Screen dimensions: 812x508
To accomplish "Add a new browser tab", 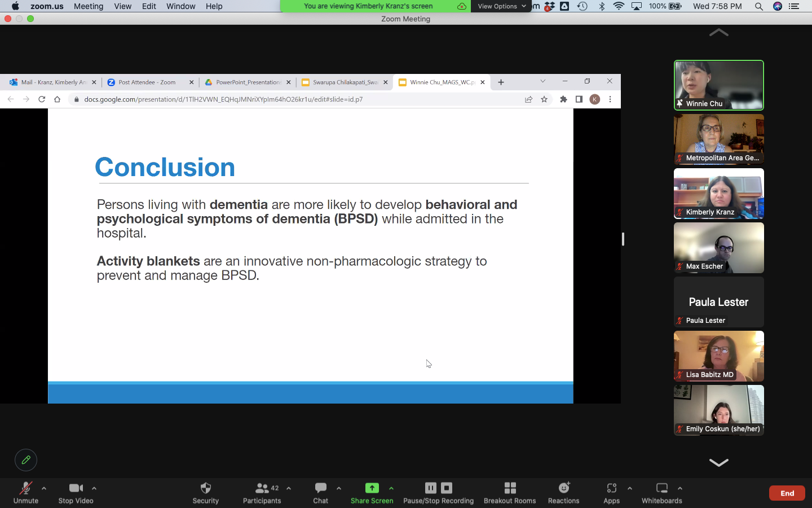I will 501,82.
